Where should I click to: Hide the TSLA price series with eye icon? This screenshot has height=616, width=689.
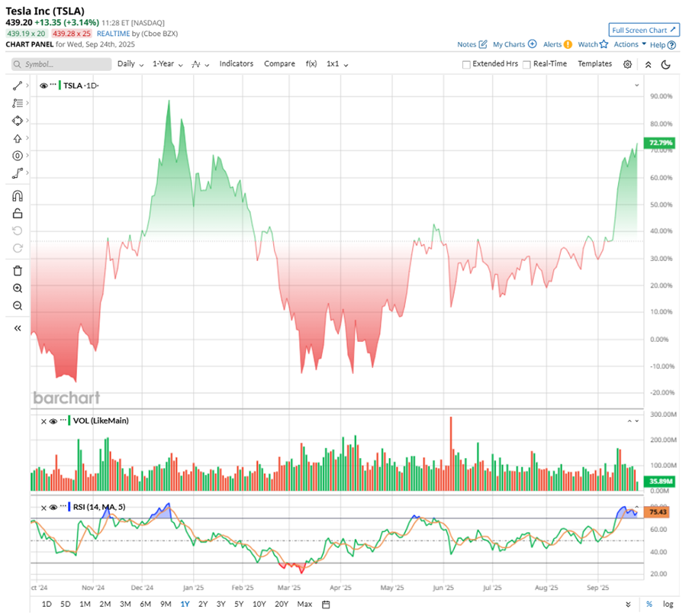[x=43, y=85]
